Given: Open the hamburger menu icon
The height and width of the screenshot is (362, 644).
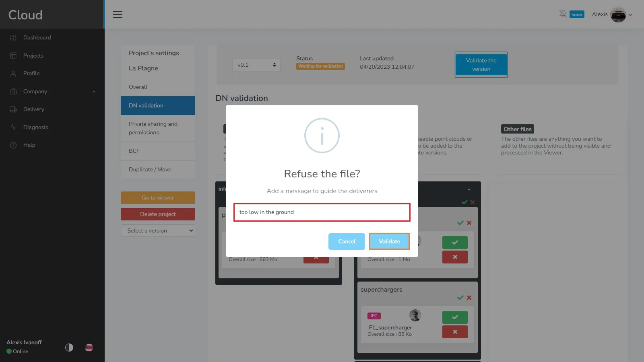Looking at the screenshot, I should (117, 14).
